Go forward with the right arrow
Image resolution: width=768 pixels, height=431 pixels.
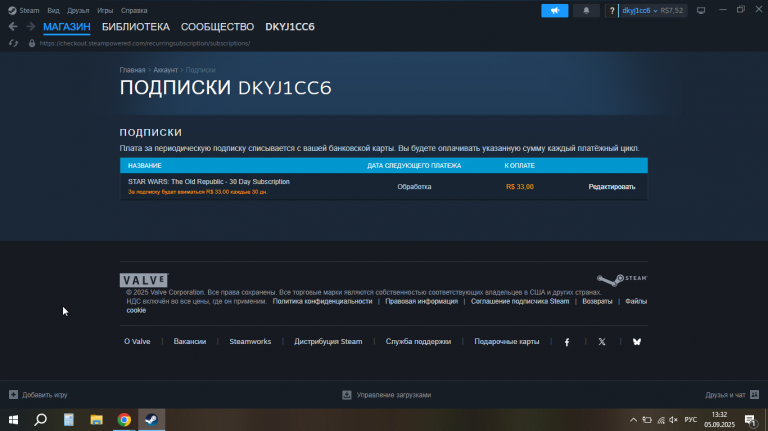click(30, 26)
